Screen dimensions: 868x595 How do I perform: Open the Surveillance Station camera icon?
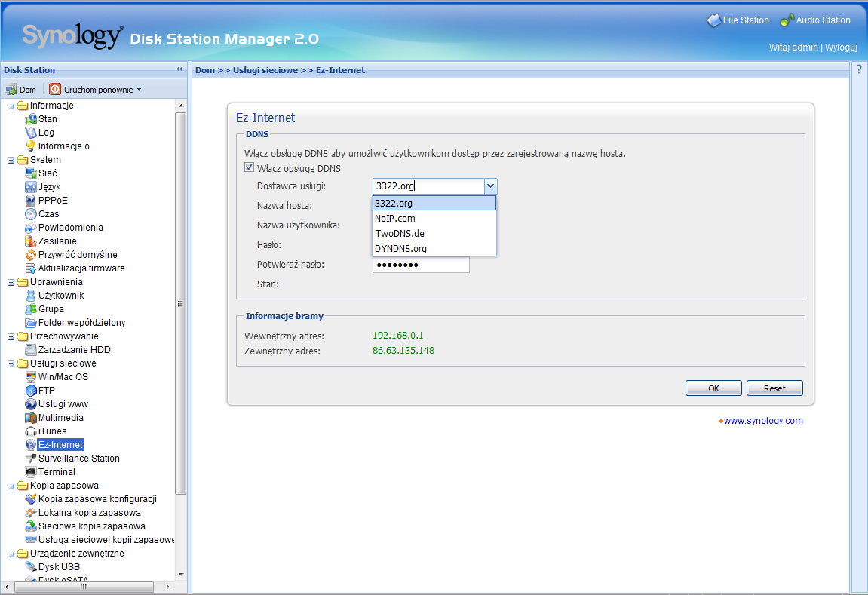31,459
